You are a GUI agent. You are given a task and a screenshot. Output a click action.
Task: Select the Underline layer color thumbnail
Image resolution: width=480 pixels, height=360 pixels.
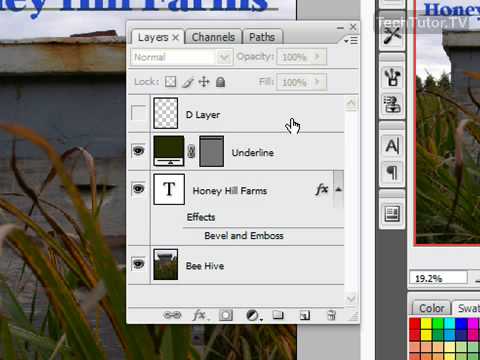(x=169, y=151)
